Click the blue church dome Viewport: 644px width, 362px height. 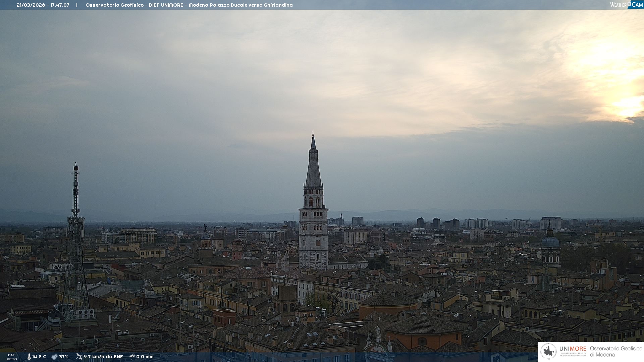click(x=550, y=241)
